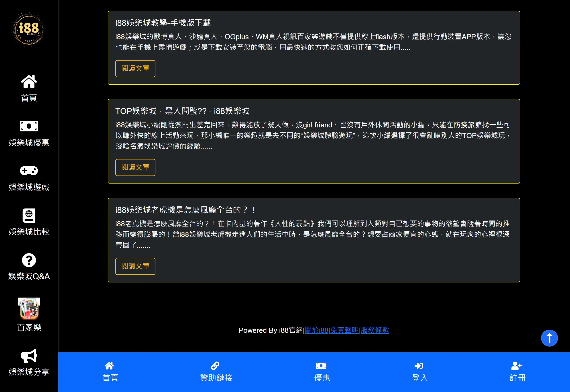Screen dimensions: 570x392
Task: Switch to 登入 tab label in bottom bar
Action: pos(420,378)
